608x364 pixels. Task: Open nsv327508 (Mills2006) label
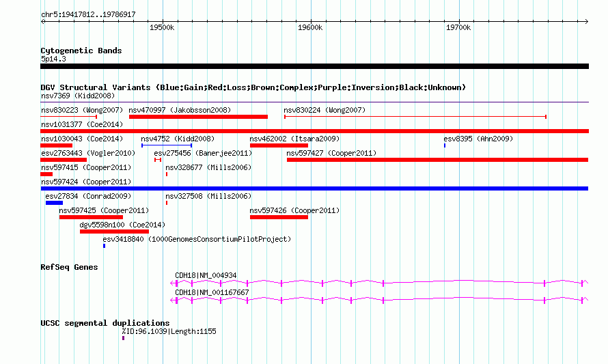(x=208, y=196)
